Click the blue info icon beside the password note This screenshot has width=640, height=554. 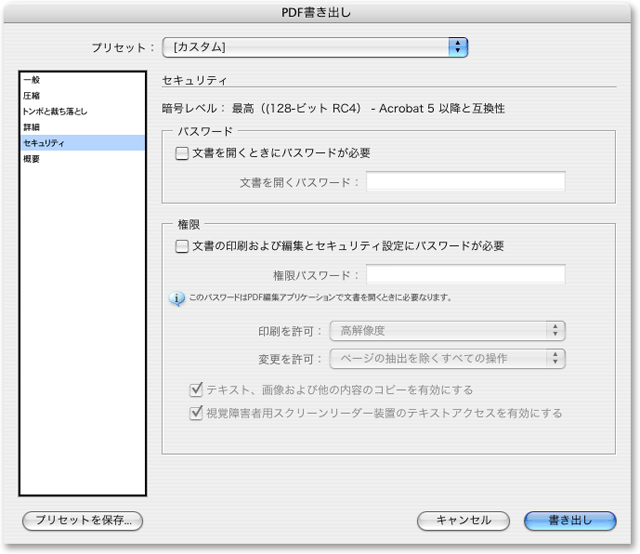pyautogui.click(x=177, y=298)
